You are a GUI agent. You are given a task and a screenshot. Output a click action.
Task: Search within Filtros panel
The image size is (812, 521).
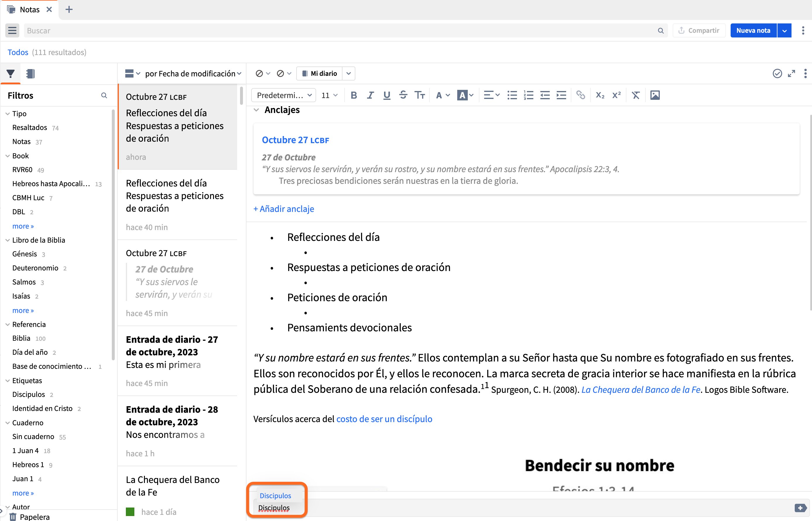[x=104, y=95]
